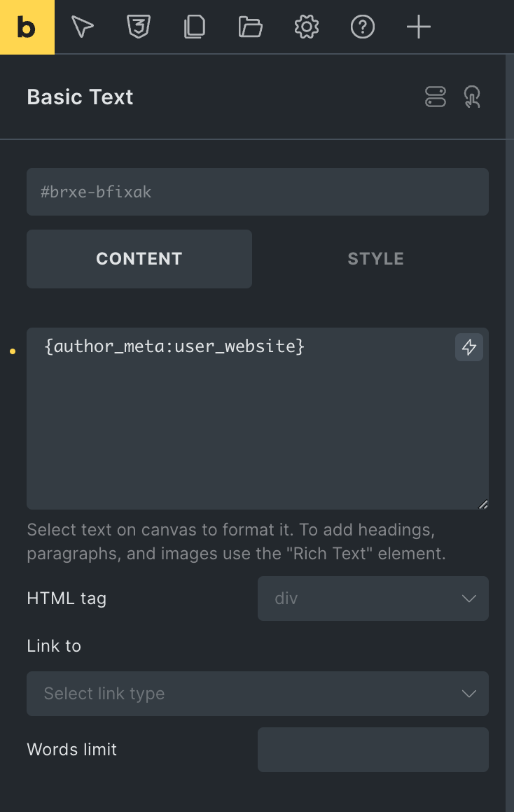514x812 pixels.
Task: Click the yellow Bricks logo
Action: click(27, 27)
